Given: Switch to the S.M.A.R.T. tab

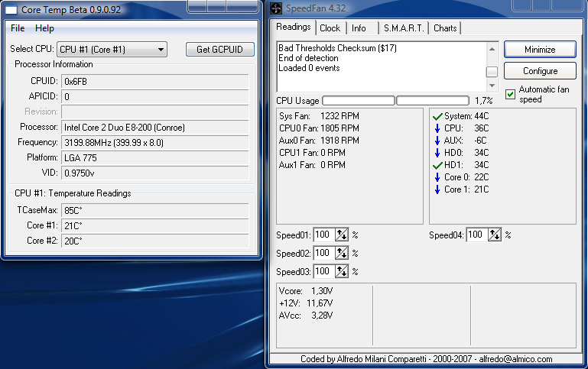Looking at the screenshot, I should 404,28.
